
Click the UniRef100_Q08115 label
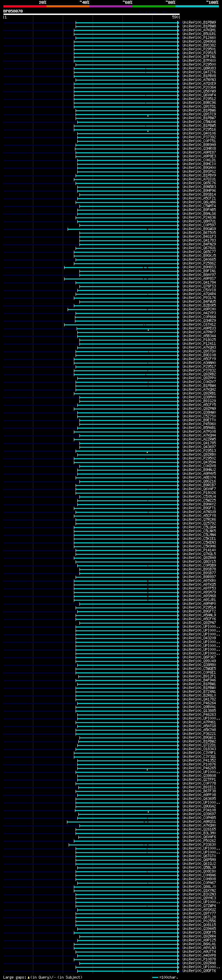(x=199, y=925)
